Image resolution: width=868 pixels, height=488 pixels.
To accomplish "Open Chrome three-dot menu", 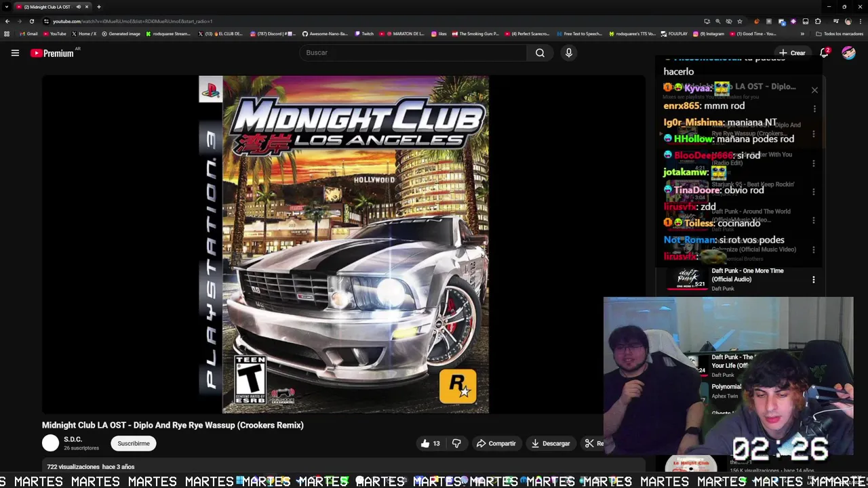I will pos(860,21).
